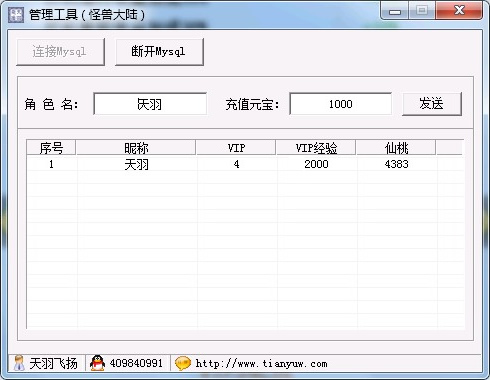Image resolution: width=490 pixels, height=380 pixels.
Task: Click the QQ penguin icon in status bar
Action: point(97,363)
